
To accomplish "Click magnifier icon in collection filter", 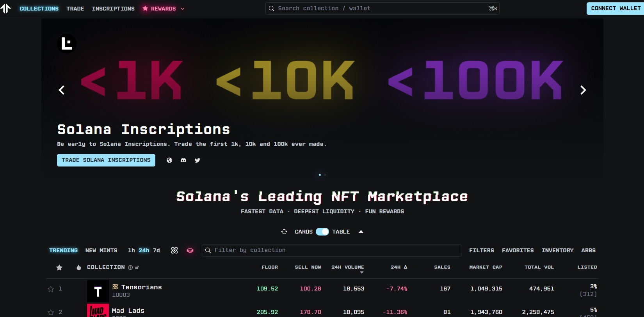I will coord(208,250).
